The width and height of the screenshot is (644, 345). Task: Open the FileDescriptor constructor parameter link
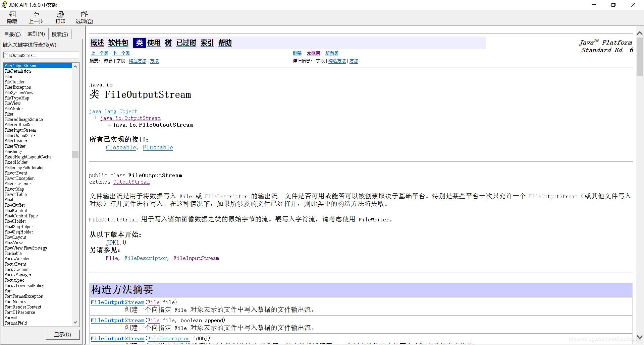coord(168,338)
